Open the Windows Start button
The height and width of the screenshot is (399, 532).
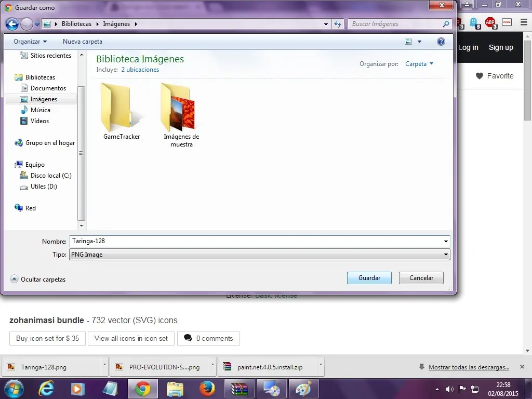(14, 389)
